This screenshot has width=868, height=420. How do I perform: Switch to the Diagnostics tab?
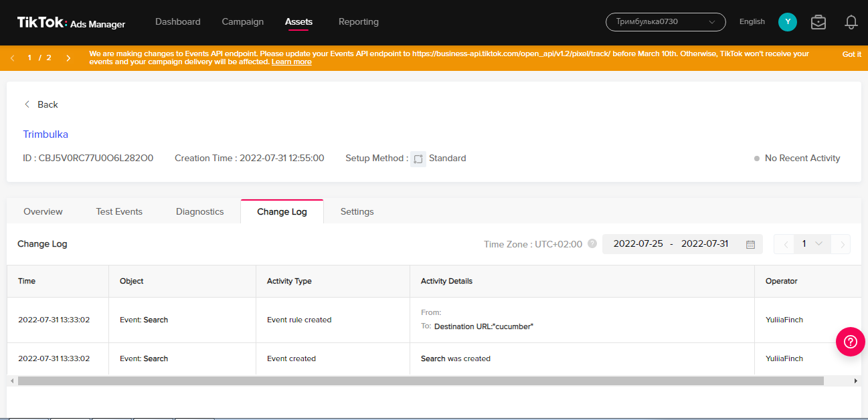coord(199,211)
